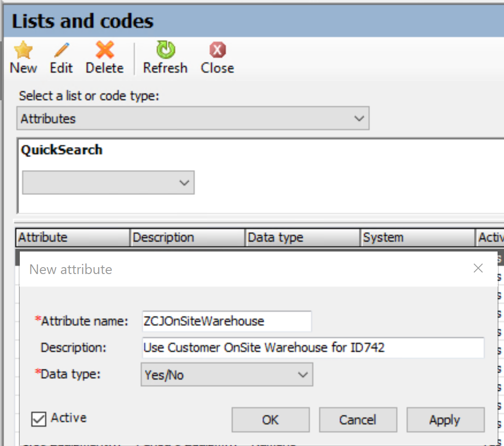504x446 pixels.
Task: Click the red Close toolbar icon
Action: [x=218, y=50]
